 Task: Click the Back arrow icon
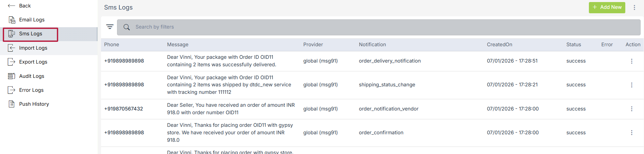click(11, 6)
